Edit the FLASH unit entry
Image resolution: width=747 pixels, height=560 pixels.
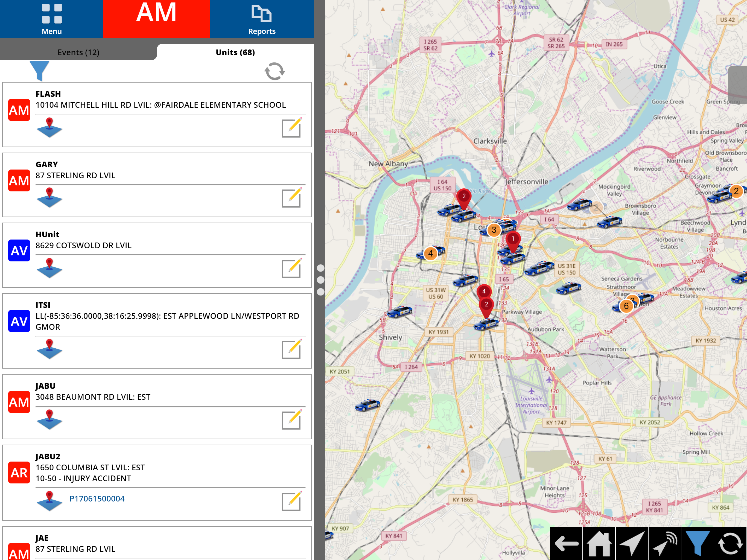[291, 128]
